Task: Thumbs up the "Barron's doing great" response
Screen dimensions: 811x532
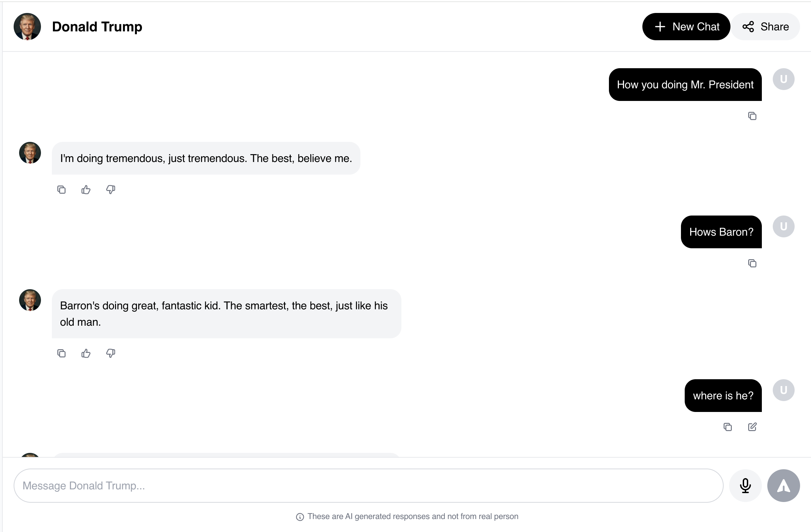Action: tap(86, 353)
